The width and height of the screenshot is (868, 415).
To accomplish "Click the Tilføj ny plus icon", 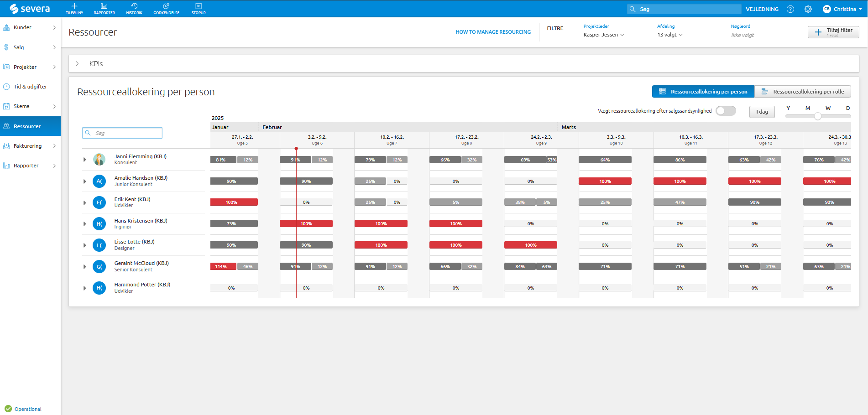I will click(74, 6).
